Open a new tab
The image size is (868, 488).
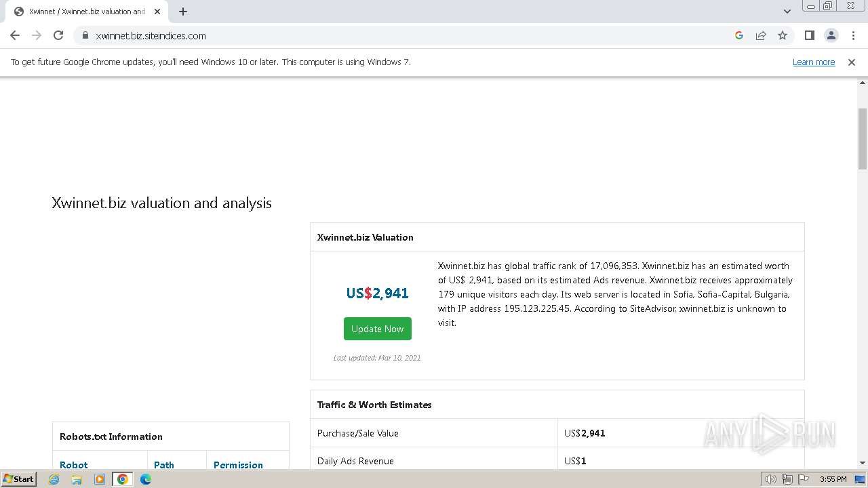183,12
